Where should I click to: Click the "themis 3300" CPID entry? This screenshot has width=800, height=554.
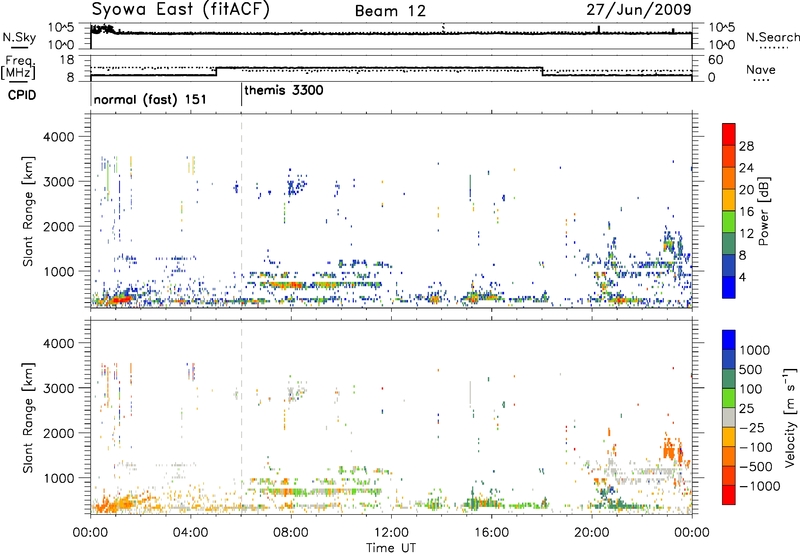pyautogui.click(x=284, y=91)
